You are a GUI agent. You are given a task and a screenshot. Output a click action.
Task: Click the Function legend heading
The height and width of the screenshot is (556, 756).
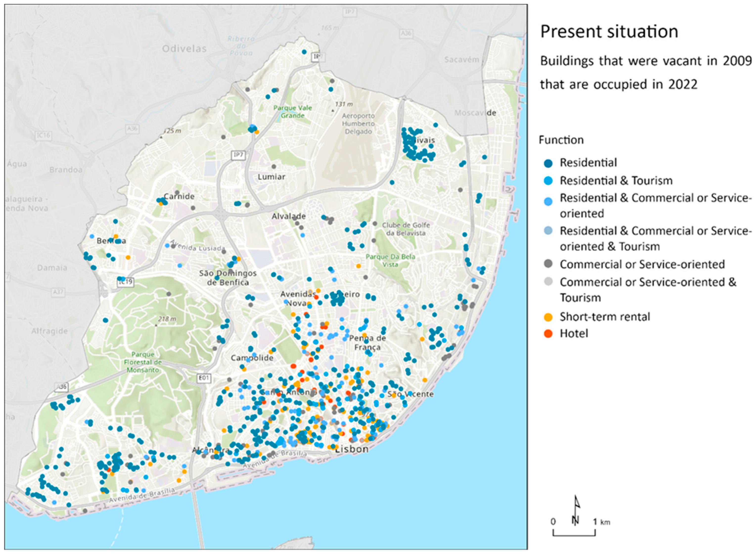tap(561, 140)
